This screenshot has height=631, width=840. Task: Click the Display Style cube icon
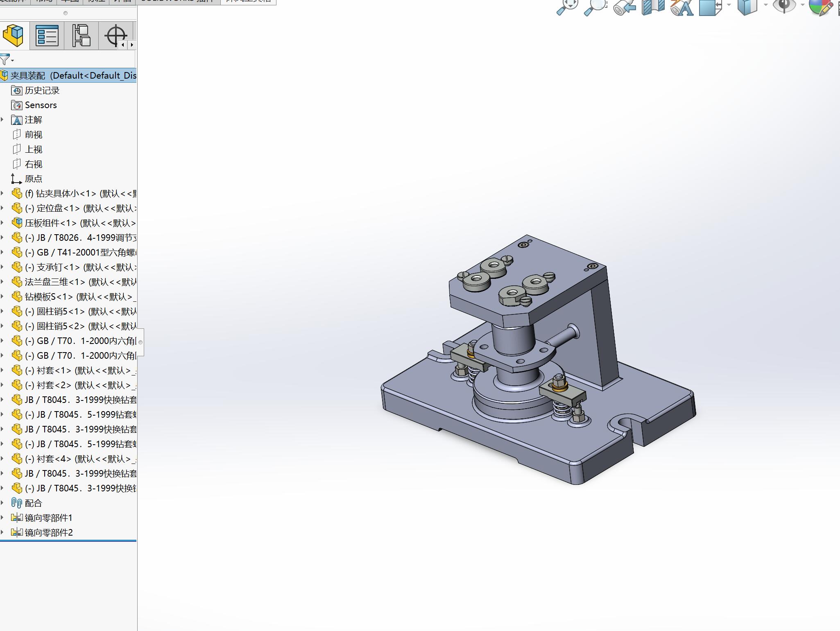(747, 7)
